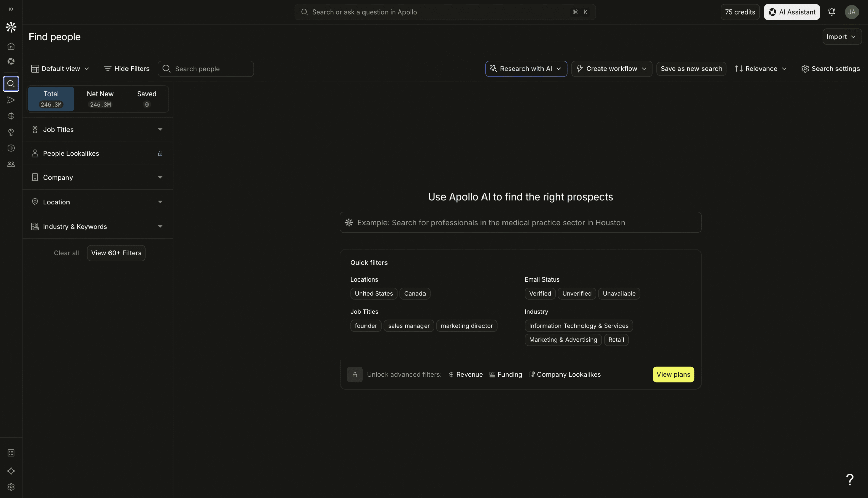Open the search magnifier sidebar icon
The height and width of the screenshot is (498, 868).
click(11, 84)
